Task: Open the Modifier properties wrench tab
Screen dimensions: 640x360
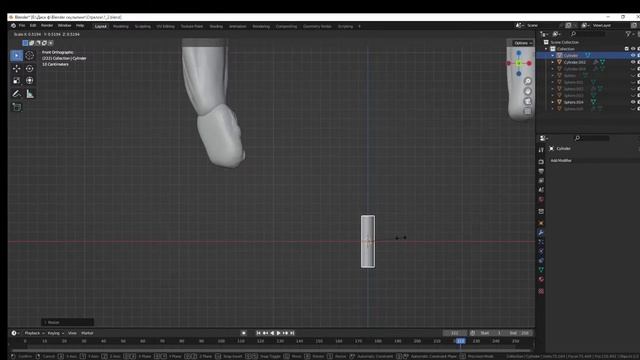Action: click(x=541, y=232)
